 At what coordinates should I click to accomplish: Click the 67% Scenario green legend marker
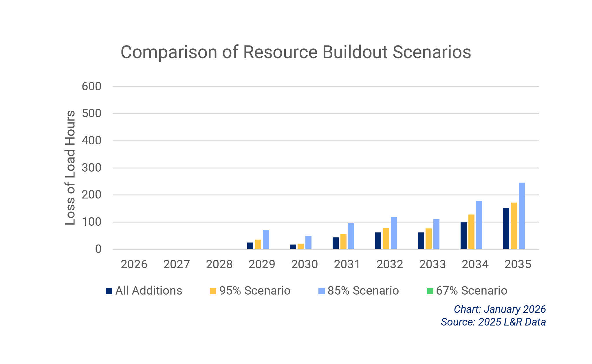pyautogui.click(x=430, y=291)
